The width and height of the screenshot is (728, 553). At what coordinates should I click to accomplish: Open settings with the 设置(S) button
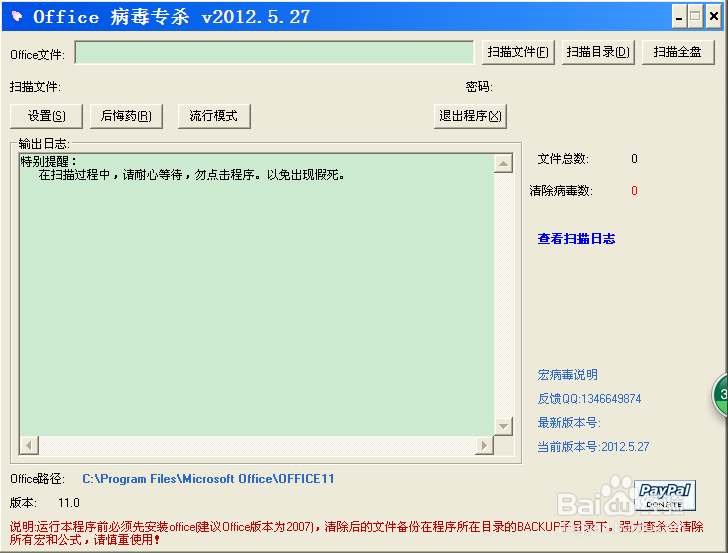click(46, 116)
